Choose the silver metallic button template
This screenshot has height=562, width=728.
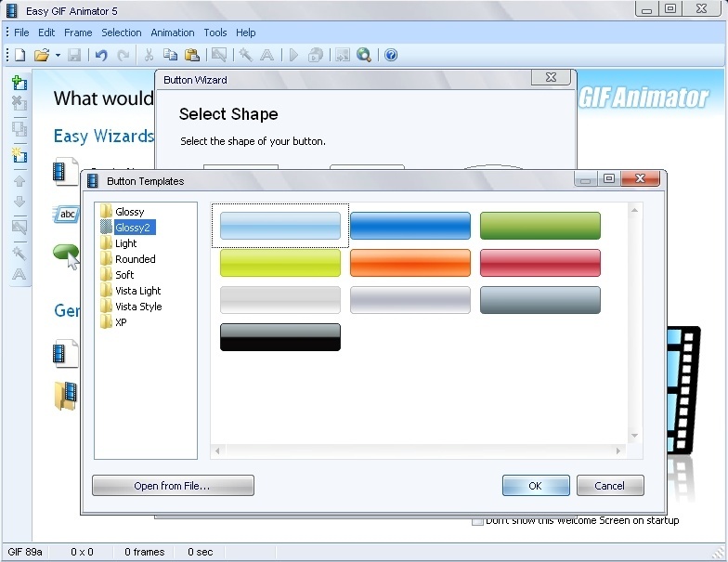[410, 300]
